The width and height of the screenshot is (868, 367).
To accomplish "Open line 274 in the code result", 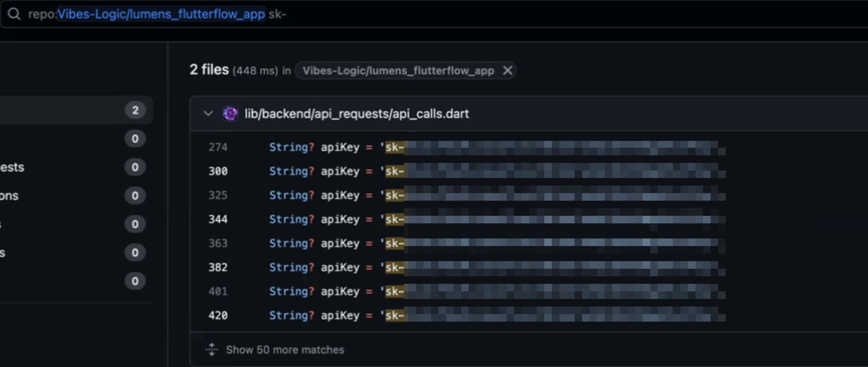I will pos(218,147).
